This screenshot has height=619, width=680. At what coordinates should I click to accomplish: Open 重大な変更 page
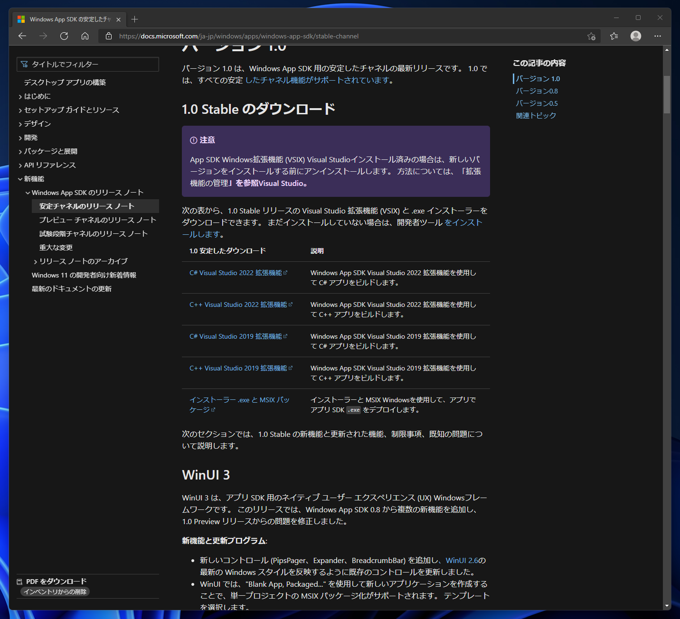click(x=56, y=248)
